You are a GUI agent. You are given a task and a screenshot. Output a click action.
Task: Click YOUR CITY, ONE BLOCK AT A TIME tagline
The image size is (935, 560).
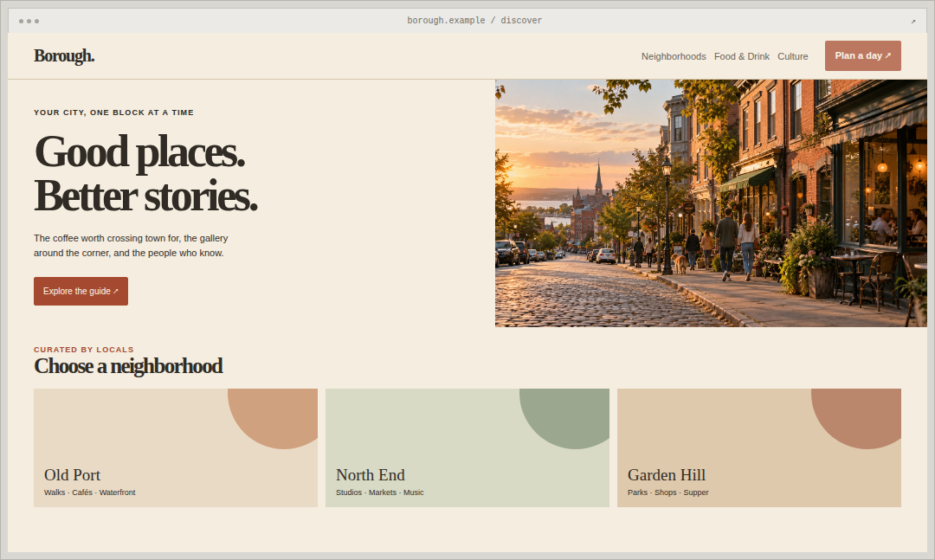114,113
